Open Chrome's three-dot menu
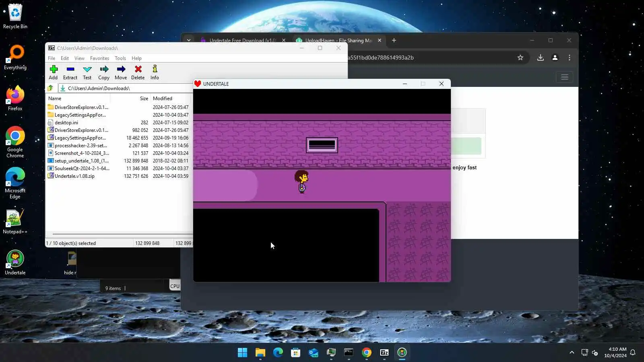 click(x=570, y=58)
